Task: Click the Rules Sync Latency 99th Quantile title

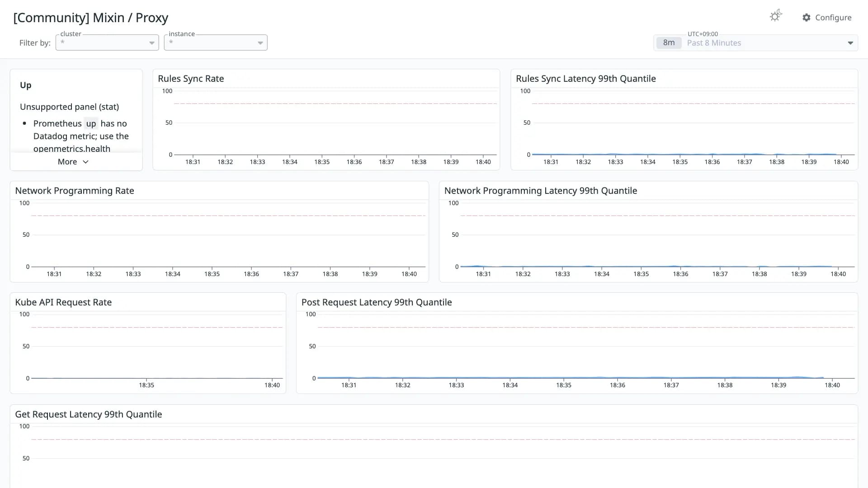Action: click(x=586, y=79)
